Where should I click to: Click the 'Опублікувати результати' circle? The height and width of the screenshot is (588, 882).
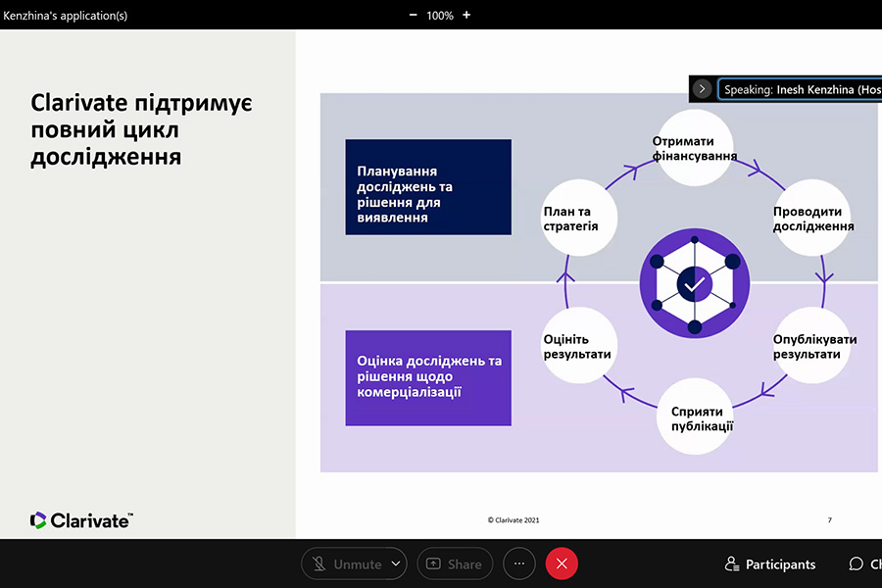(812, 346)
